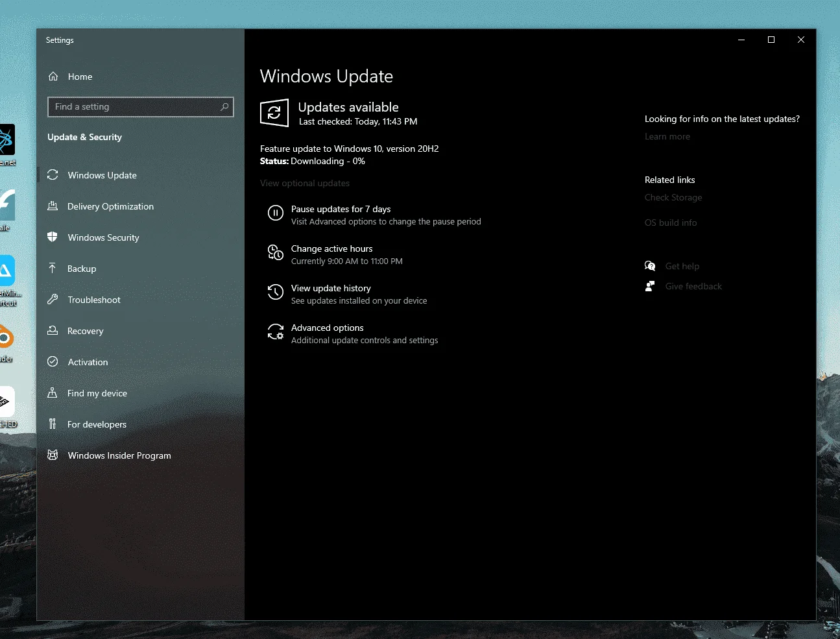Click the Troubleshoot wrench icon

(x=53, y=300)
